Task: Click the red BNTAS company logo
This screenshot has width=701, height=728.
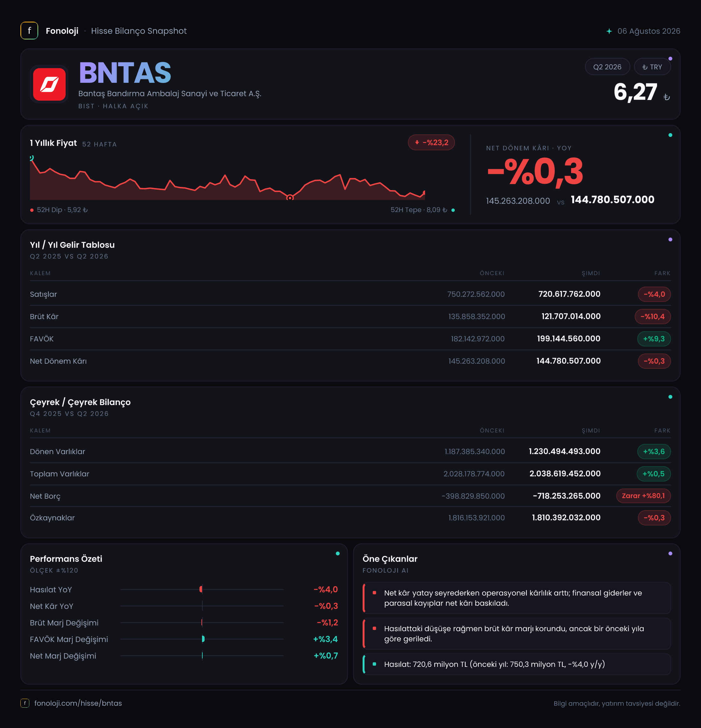Action: [x=49, y=84]
